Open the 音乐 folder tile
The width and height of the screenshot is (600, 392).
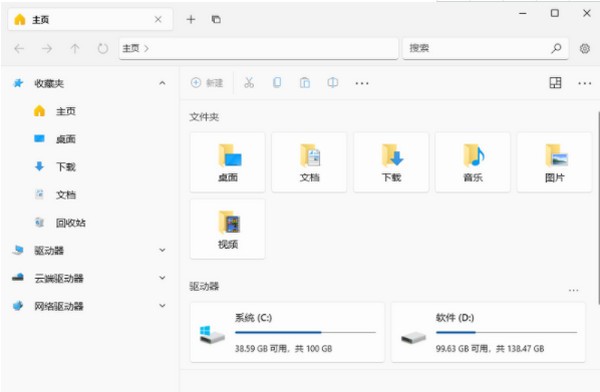click(x=473, y=162)
